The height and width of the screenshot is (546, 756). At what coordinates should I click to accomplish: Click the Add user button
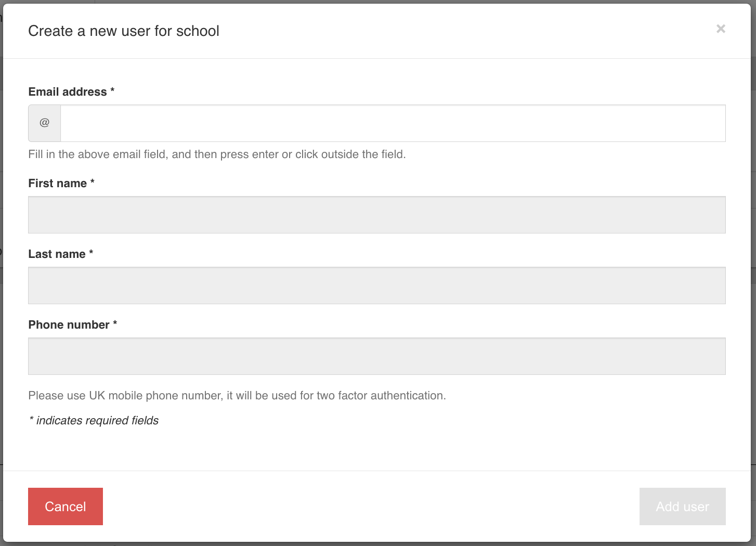click(x=682, y=506)
